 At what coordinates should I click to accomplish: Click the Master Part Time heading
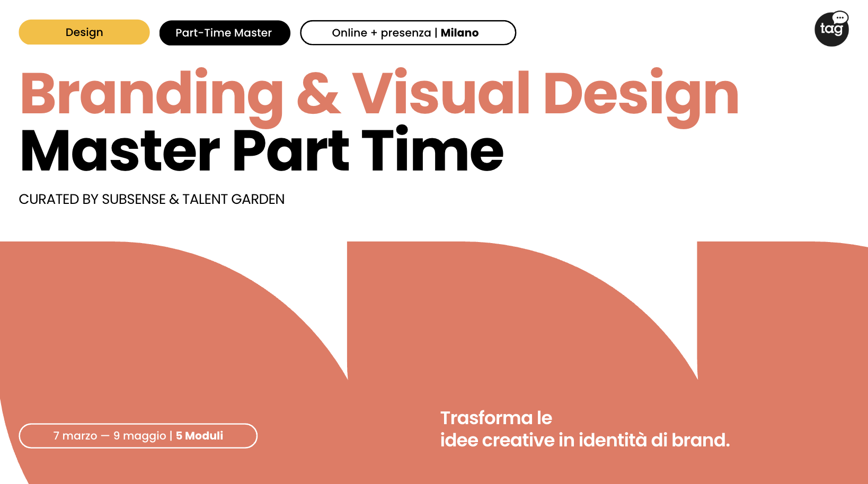[261, 151]
